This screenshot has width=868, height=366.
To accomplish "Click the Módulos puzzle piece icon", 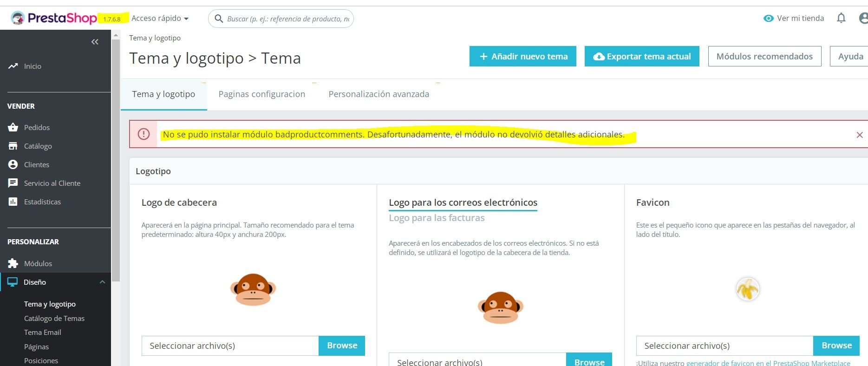I will [13, 263].
